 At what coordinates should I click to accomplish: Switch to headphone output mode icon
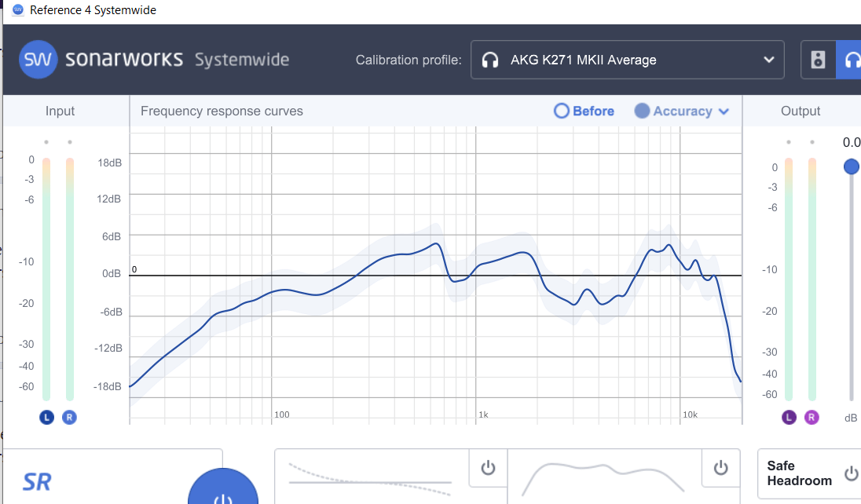(x=851, y=60)
